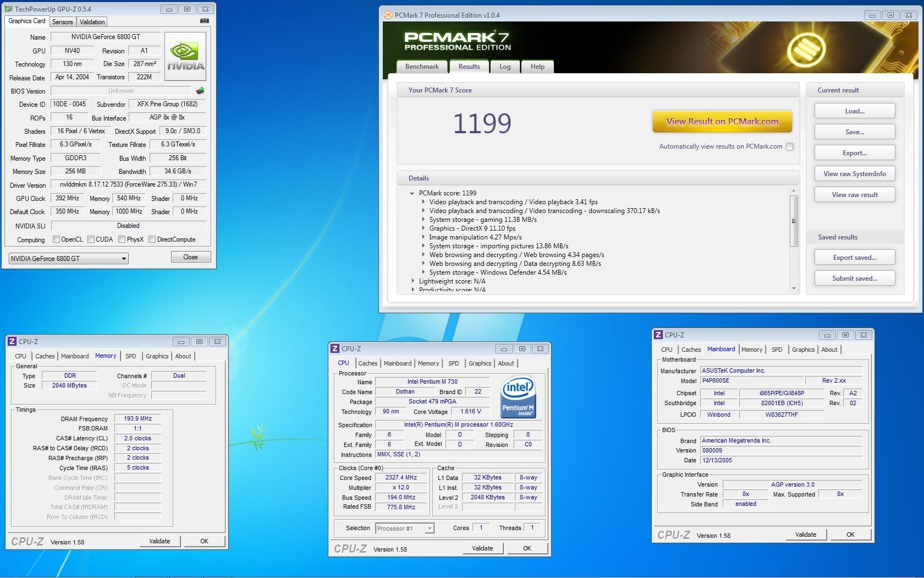Click the details scrollbar up arrow
This screenshot has width=924, height=578.
click(x=794, y=190)
